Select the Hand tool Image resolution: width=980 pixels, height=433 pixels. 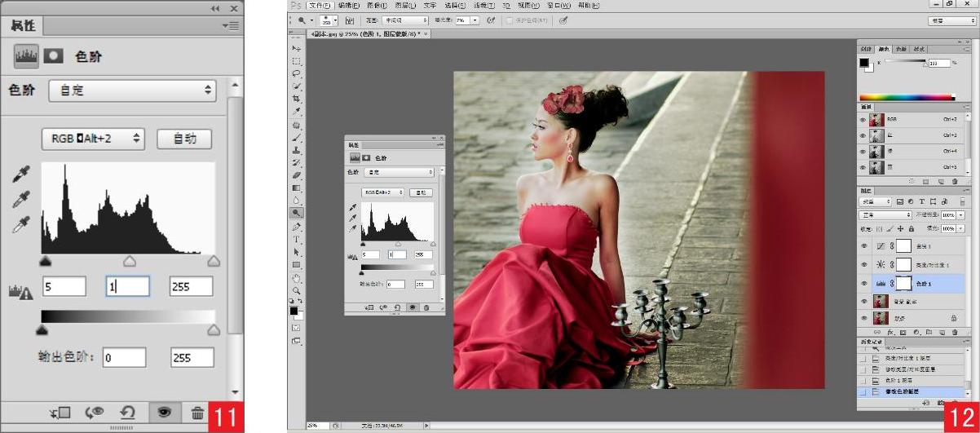[x=297, y=278]
